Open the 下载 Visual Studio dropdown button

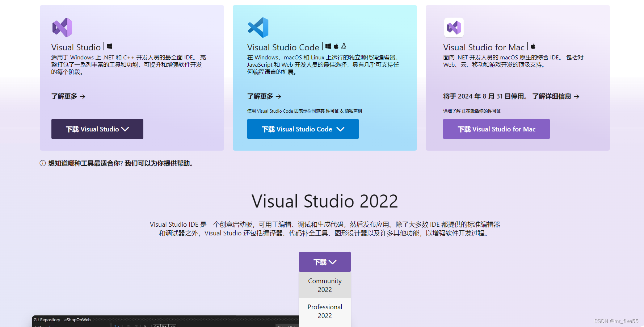pyautogui.click(x=97, y=129)
